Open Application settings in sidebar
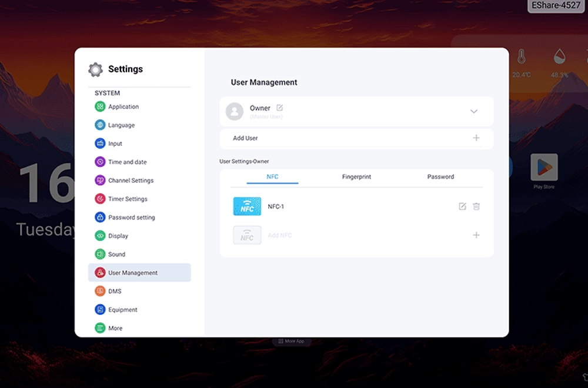The height and width of the screenshot is (388, 588). pos(123,107)
